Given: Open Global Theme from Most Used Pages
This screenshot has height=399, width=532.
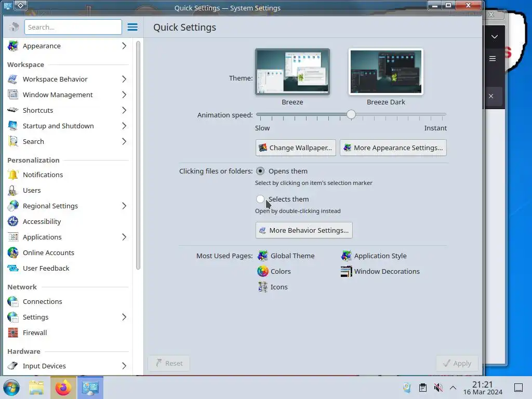Looking at the screenshot, I should pyautogui.click(x=286, y=256).
